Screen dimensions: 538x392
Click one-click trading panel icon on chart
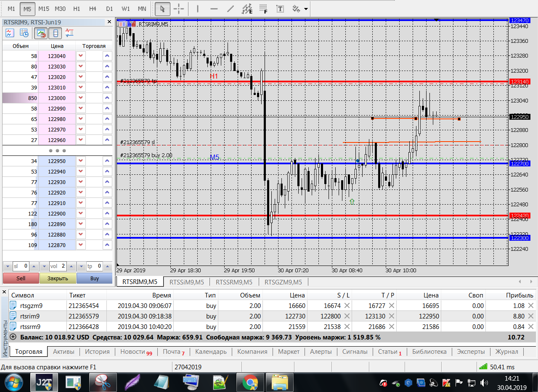click(x=122, y=24)
